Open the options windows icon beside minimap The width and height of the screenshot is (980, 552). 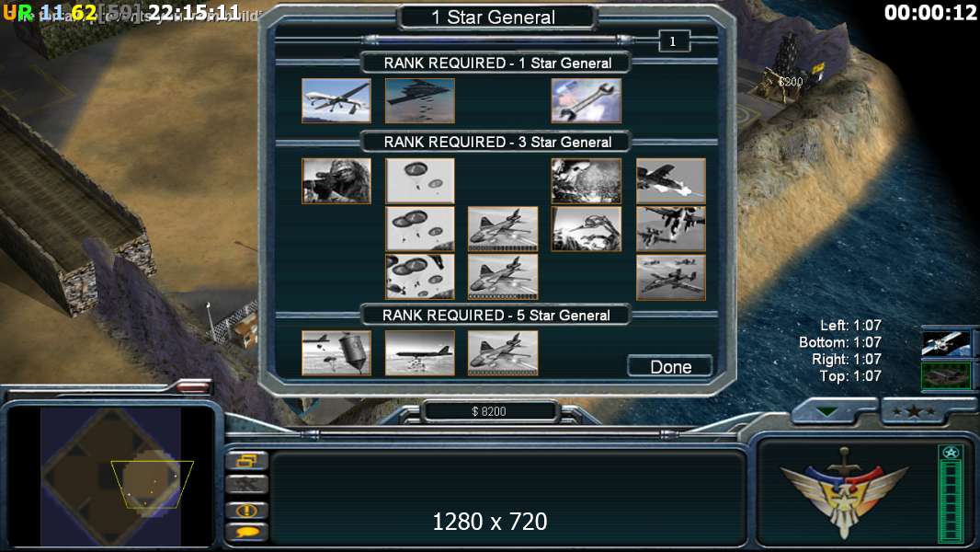[x=247, y=461]
